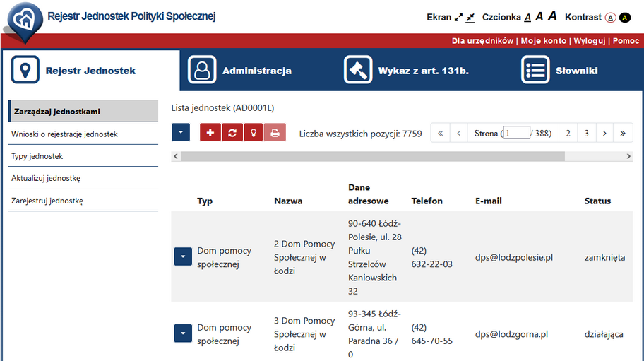The image size is (644, 361).
Task: Sort by the E-mail column header
Action: point(489,201)
